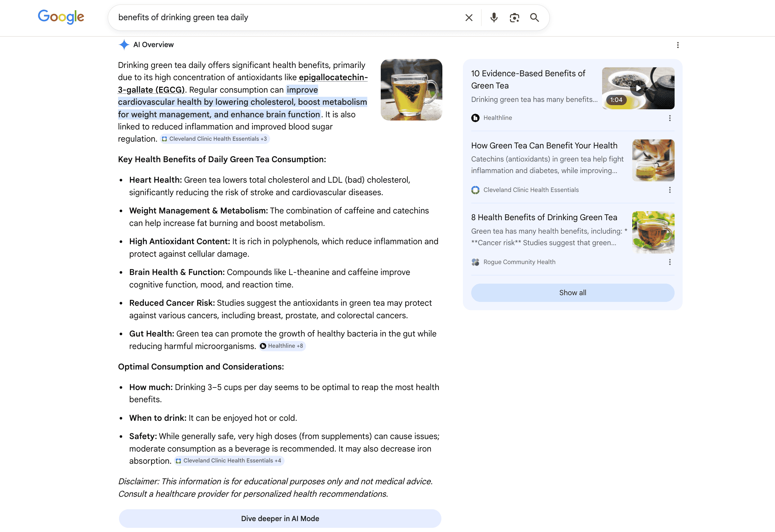
Task: Click the 'Weight Management & Metabolism:' heading
Action: [x=199, y=211]
